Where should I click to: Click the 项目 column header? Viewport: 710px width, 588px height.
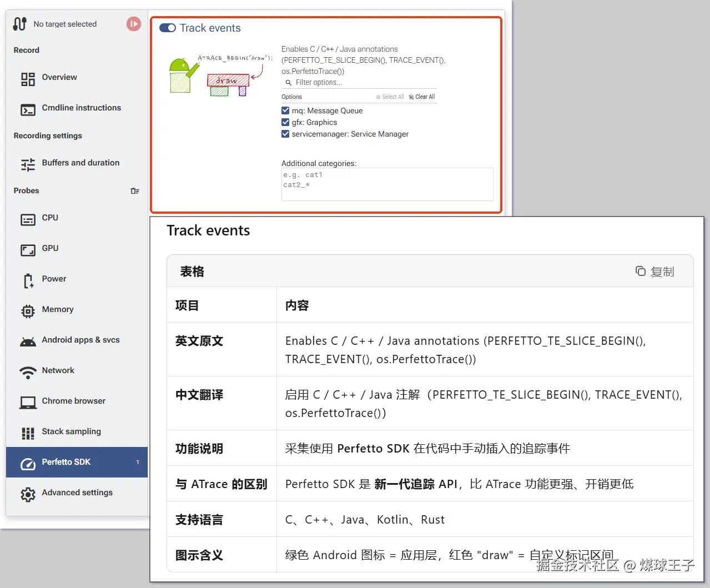pyautogui.click(x=221, y=305)
